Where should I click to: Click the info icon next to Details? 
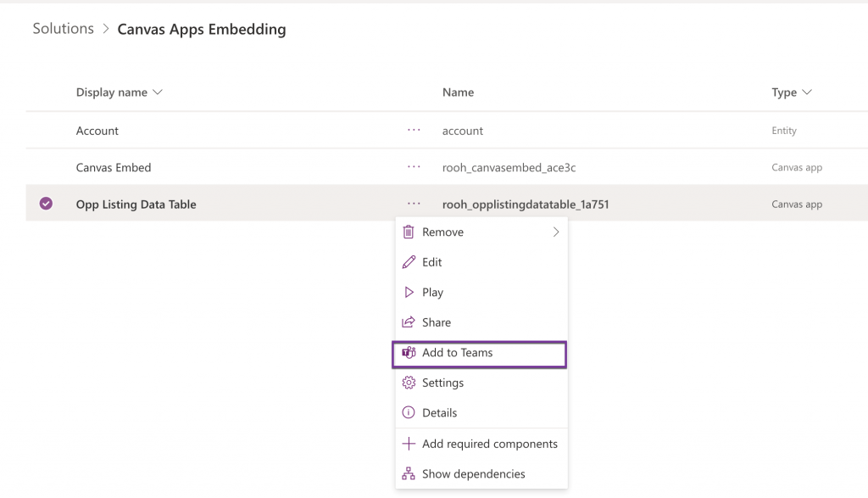[410, 413]
